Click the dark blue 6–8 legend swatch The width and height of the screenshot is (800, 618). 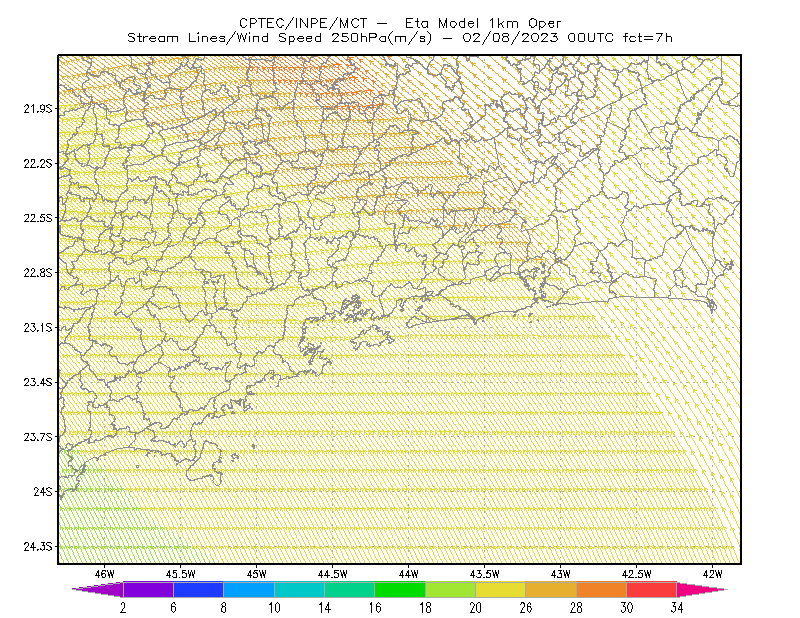click(198, 589)
